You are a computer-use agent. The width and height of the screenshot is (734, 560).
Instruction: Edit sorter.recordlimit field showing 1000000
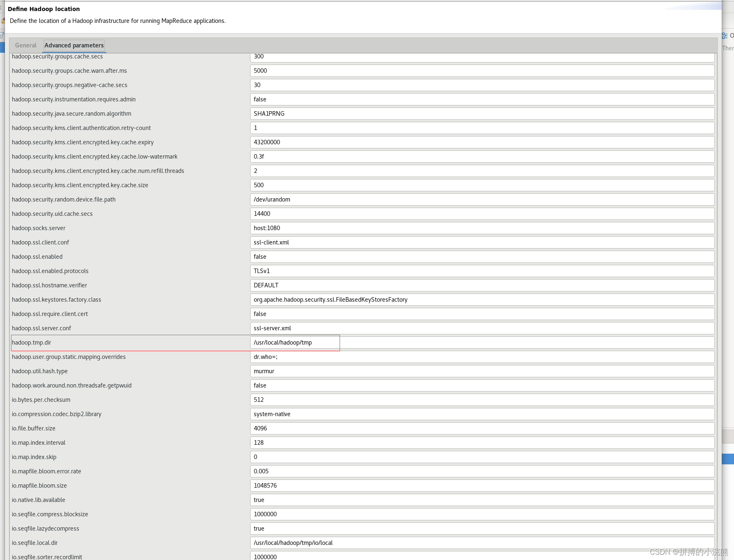tap(482, 556)
